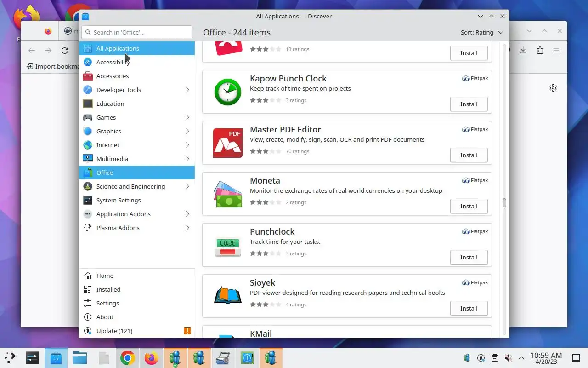This screenshot has width=588, height=368.
Task: Click the About info icon
Action: [x=88, y=317]
